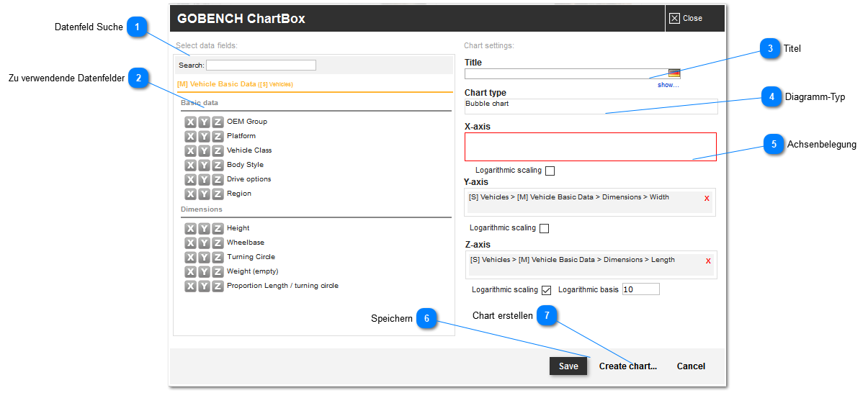Put Wheelbase on the X axis
The width and height of the screenshot is (868, 393).
(x=190, y=243)
